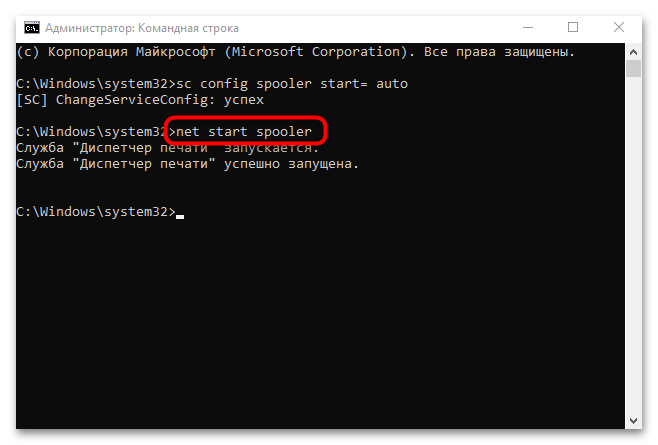658x445 pixels.
Task: Maximize the Command Prompt window
Action: [573, 27]
